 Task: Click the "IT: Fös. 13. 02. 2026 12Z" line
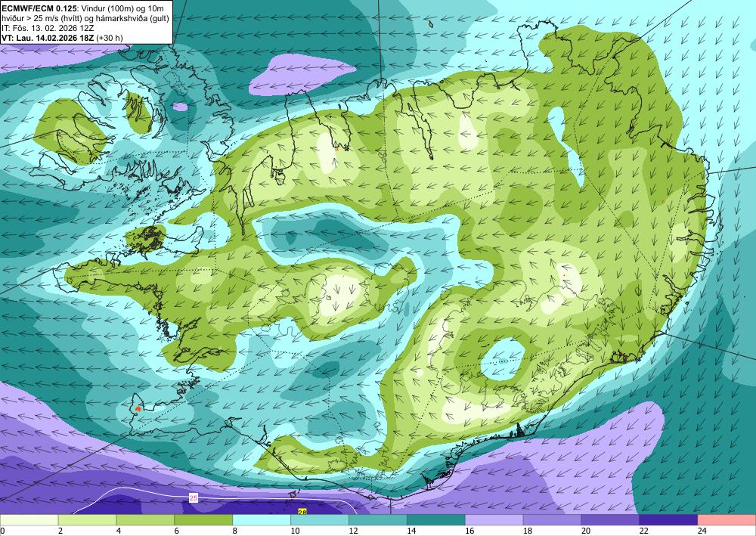48,28
